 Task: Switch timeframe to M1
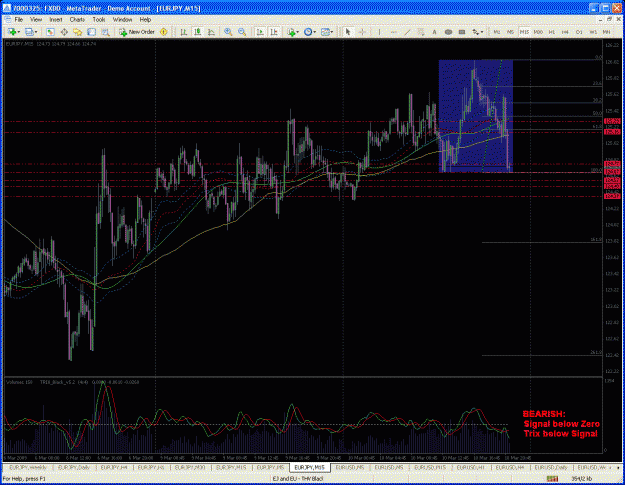(x=497, y=32)
